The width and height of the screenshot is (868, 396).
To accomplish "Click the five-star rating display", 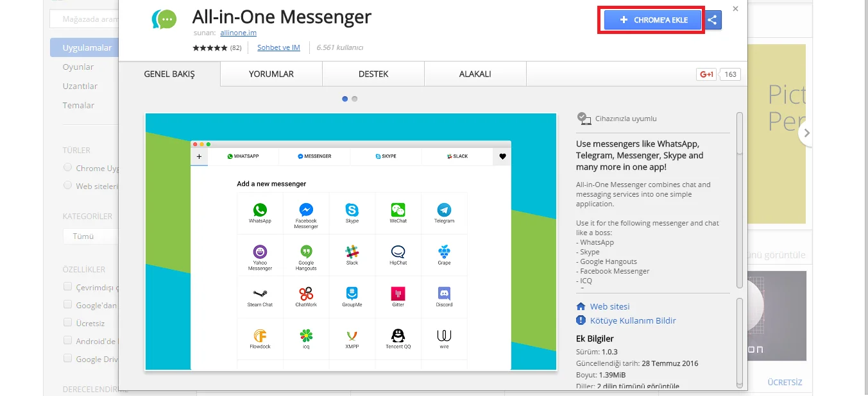I will (210, 48).
